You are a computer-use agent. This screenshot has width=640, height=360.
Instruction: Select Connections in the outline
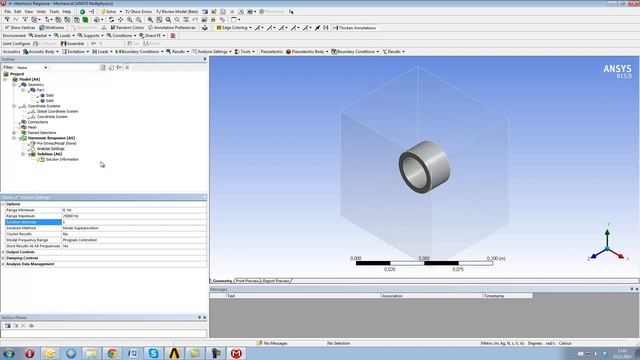[38, 122]
